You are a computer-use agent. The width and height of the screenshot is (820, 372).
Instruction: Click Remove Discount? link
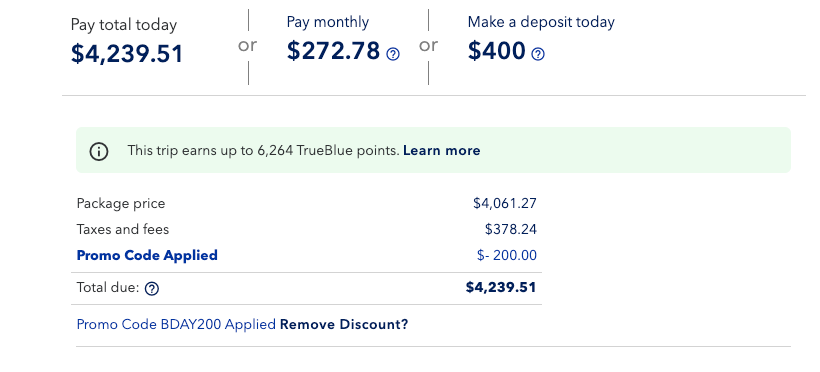[x=344, y=324]
